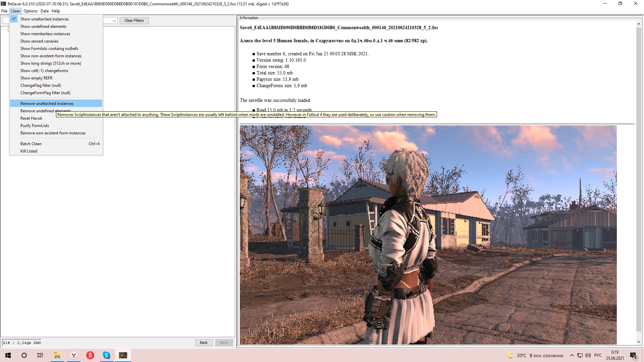This screenshot has height=362, width=644.
Task: Open File Explorer from taskbar
Action: tap(57, 355)
